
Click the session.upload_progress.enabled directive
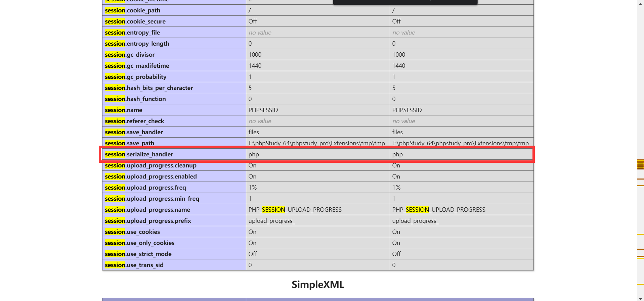point(151,177)
